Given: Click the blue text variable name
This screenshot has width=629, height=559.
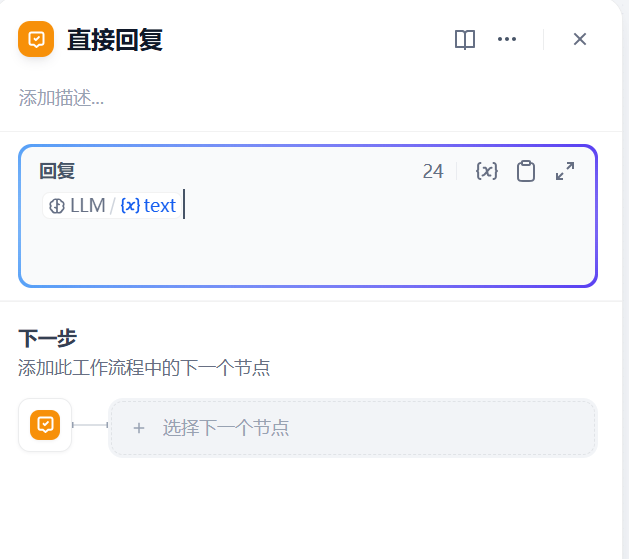Looking at the screenshot, I should click(x=159, y=206).
